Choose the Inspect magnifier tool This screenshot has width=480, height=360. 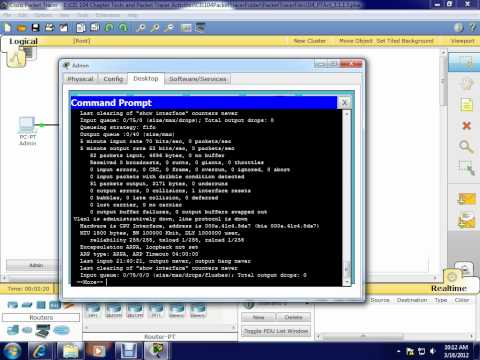coord(466,147)
